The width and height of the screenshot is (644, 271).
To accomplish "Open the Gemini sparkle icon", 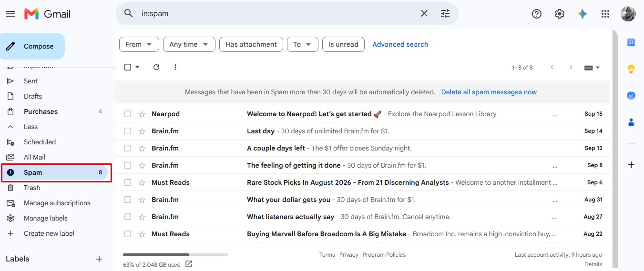I will click(583, 14).
